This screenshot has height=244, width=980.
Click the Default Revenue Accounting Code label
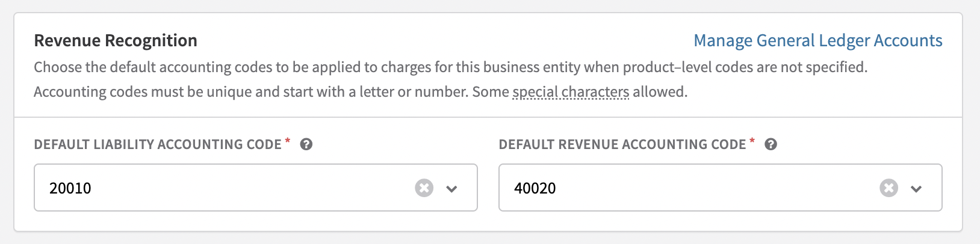(622, 144)
